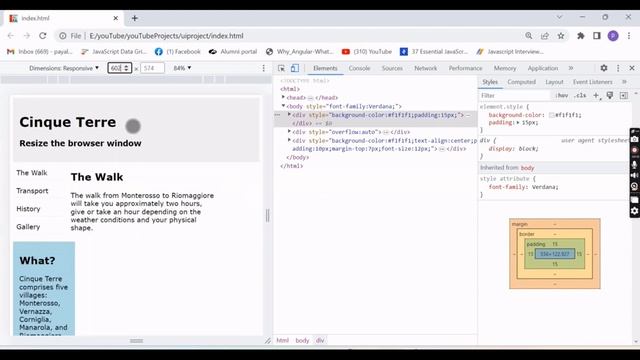640x360 pixels.
Task: Click Gallery menu link
Action: tap(28, 227)
